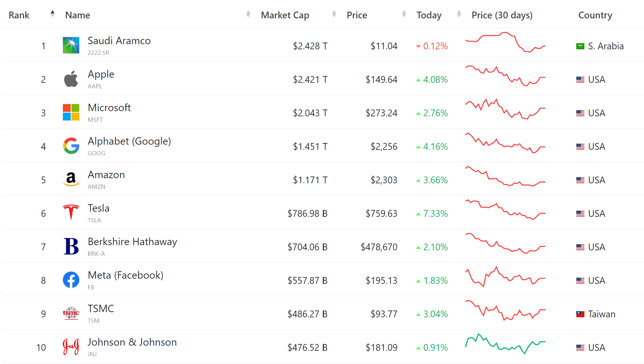Click the Amazon logo icon
The image size is (644, 364).
71,179
